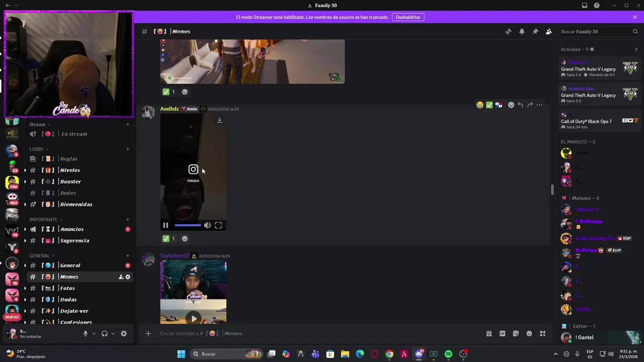
Task: Open user settings gear
Action: click(x=124, y=333)
